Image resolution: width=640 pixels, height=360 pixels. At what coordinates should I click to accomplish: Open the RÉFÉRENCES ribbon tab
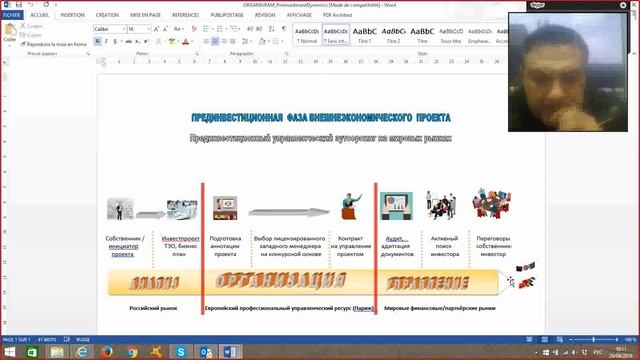[185, 15]
